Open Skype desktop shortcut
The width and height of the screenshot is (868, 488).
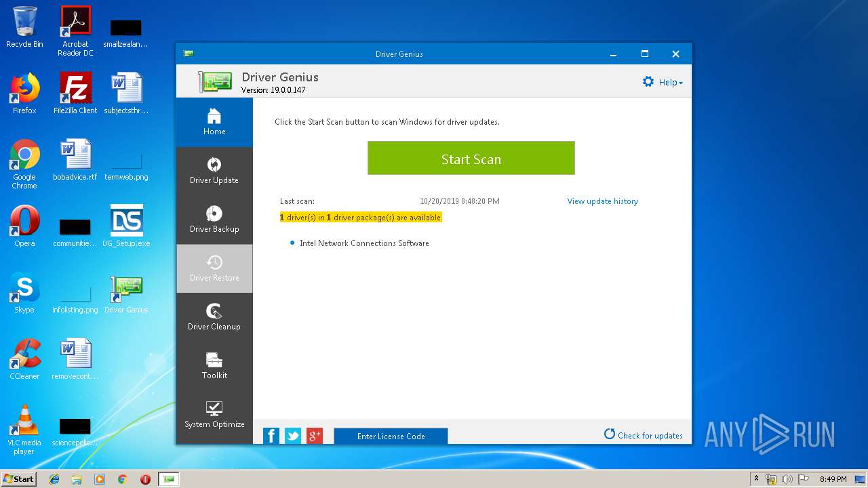click(x=24, y=293)
